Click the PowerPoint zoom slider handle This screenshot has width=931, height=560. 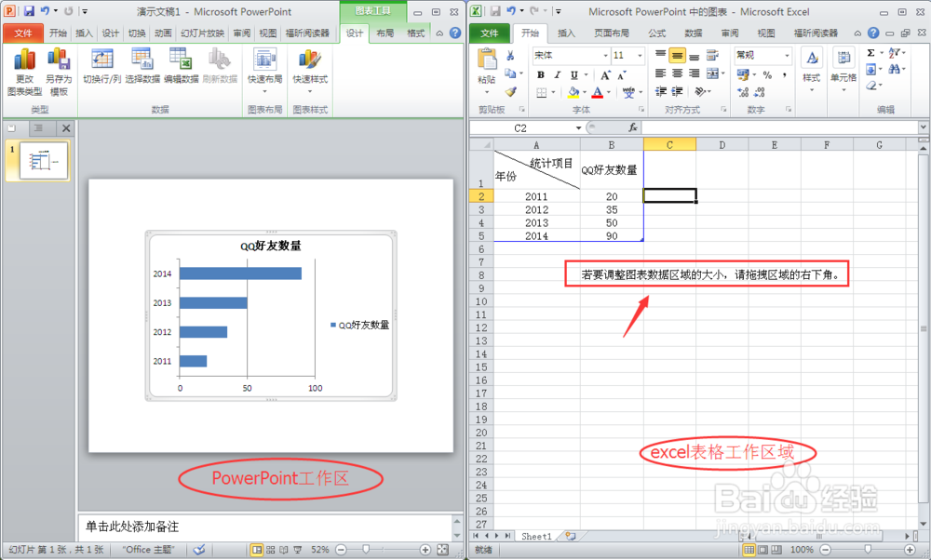coord(366,550)
